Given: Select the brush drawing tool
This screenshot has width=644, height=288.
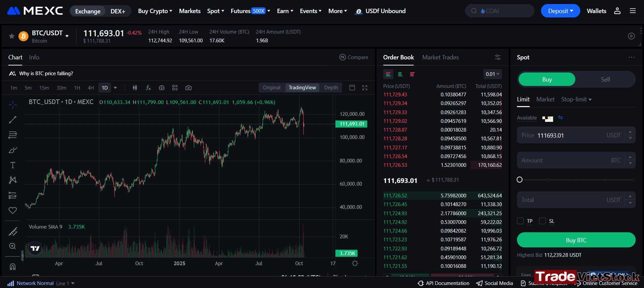Looking at the screenshot, I should coord(13,150).
